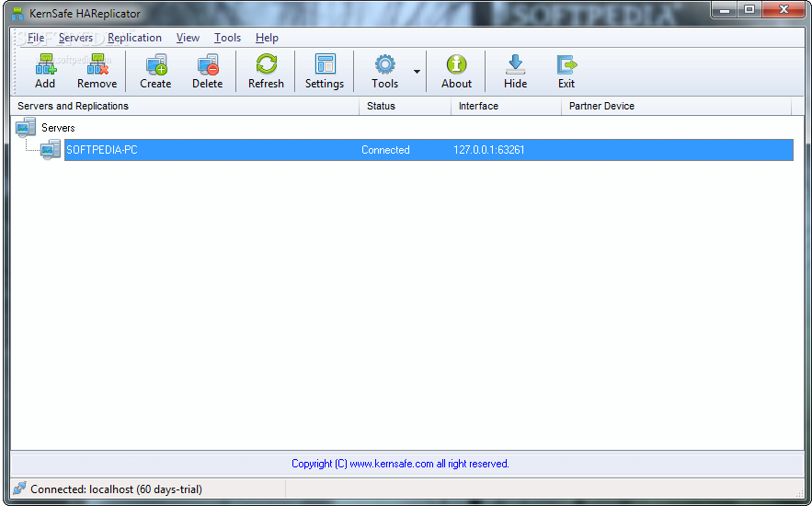The height and width of the screenshot is (506, 812).
Task: Open Settings from the toolbar
Action: [x=325, y=71]
